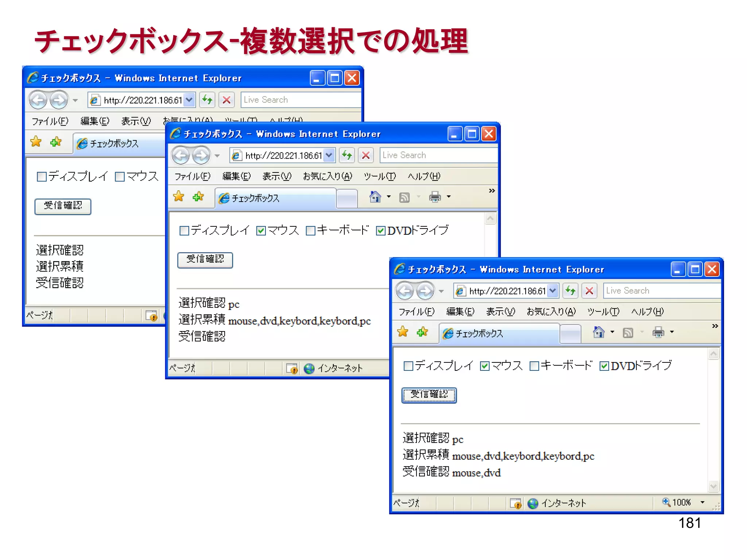Check ディスプレイ checkbox in middle window
This screenshot has width=747, height=560.
click(185, 230)
